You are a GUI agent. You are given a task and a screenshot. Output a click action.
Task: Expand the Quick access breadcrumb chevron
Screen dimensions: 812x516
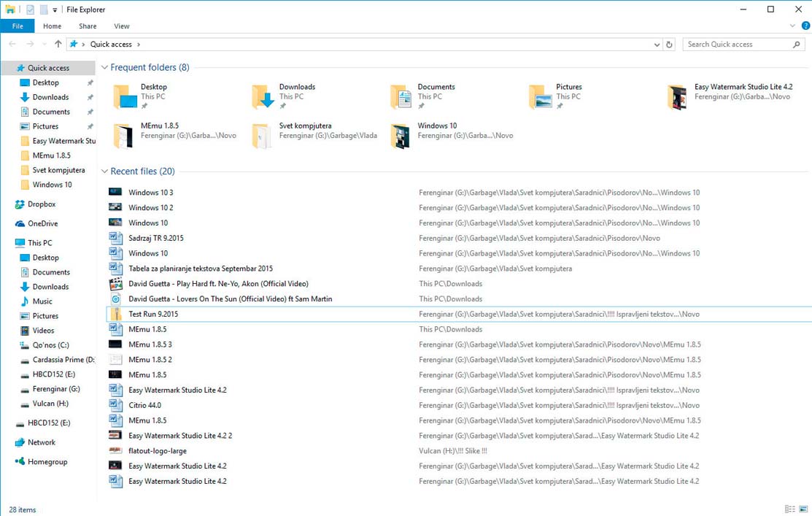[139, 45]
